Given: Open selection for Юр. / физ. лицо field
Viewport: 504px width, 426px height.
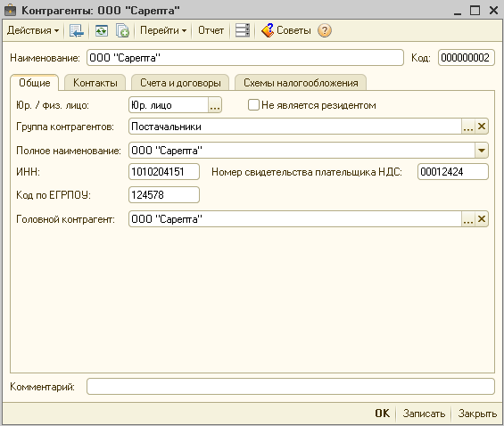Looking at the screenshot, I should 215,105.
